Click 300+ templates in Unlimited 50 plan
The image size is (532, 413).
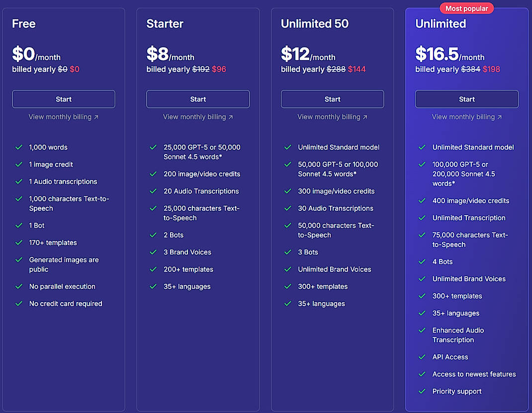[323, 287]
